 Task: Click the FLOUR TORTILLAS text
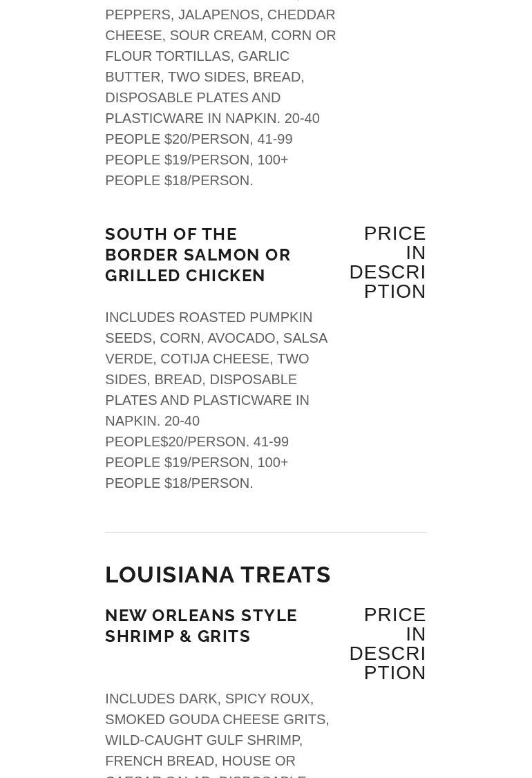[x=167, y=56]
